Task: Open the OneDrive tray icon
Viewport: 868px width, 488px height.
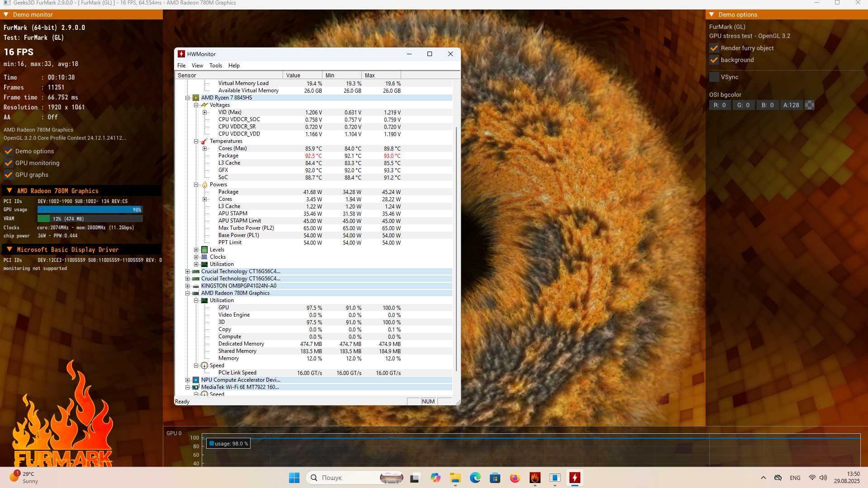Action: point(778,478)
